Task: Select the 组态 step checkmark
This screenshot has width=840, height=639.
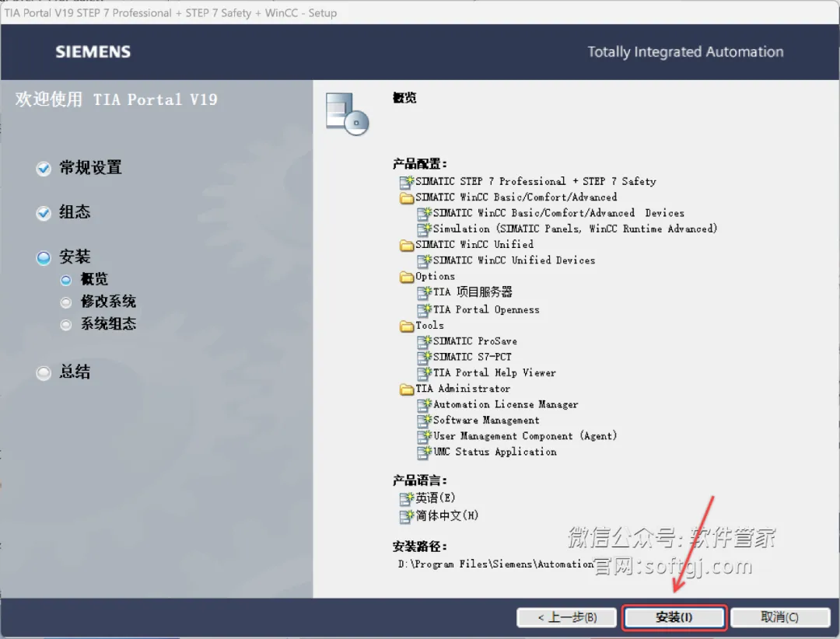Action: 44,213
